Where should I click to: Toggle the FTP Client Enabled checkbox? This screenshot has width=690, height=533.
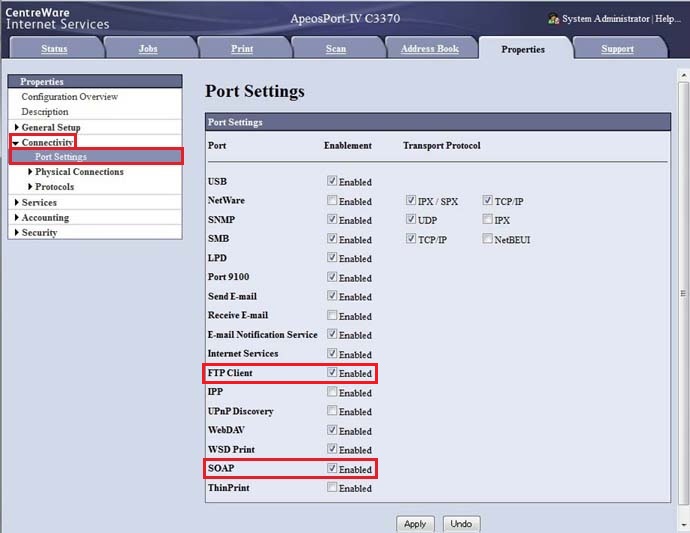[333, 373]
